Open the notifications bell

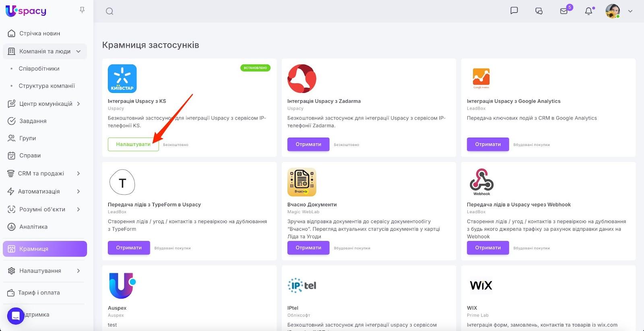(x=588, y=11)
